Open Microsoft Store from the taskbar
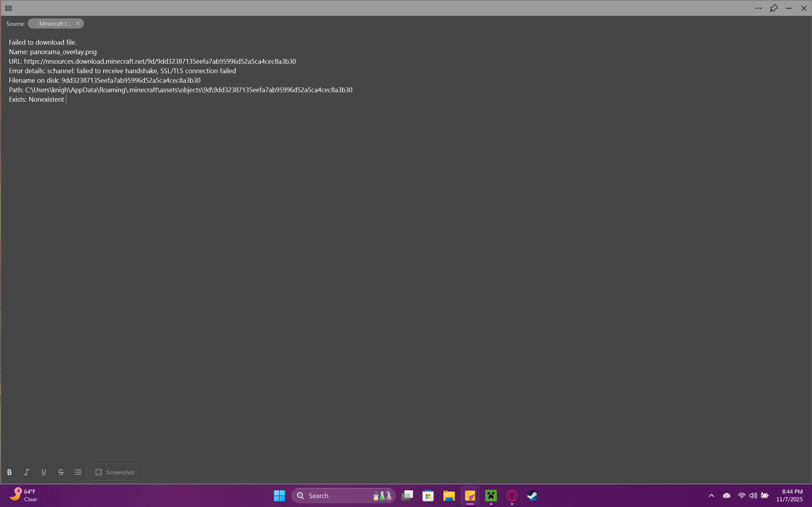Viewport: 812px width, 507px height. [428, 496]
